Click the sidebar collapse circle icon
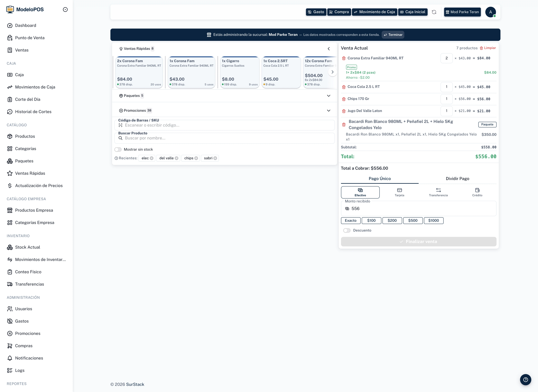Viewport: 538px width, 392px height. tap(65, 10)
